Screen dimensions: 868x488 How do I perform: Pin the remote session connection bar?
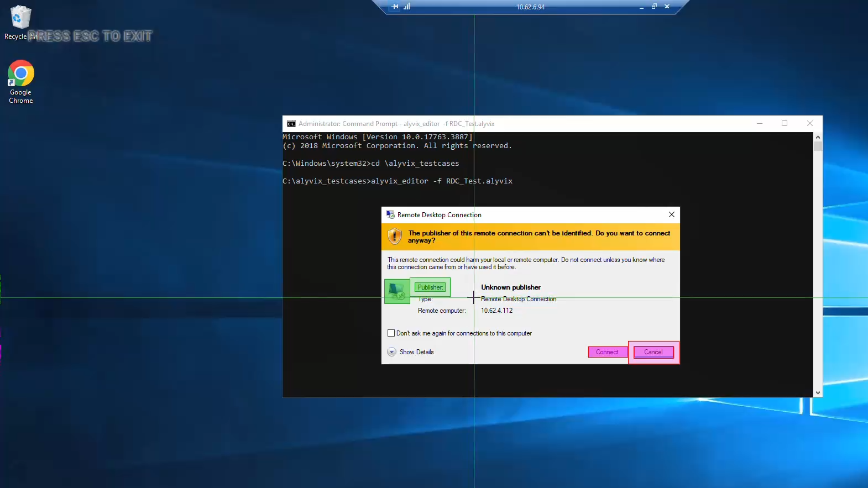(x=395, y=7)
